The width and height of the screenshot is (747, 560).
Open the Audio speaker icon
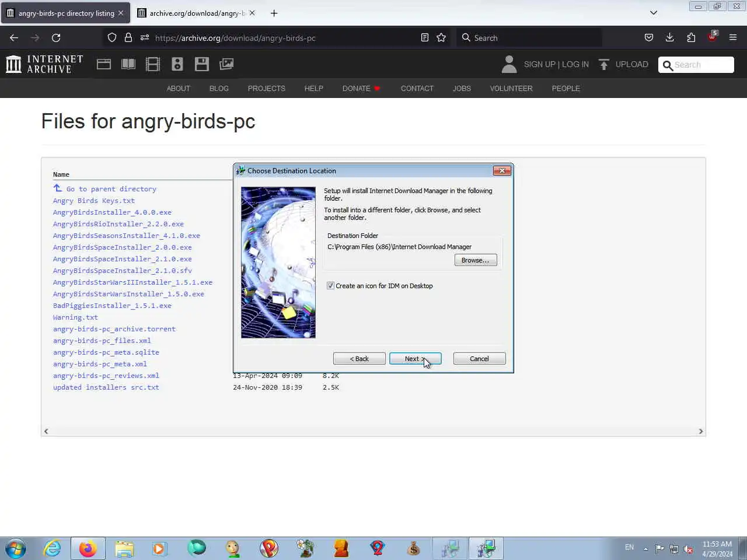point(177,64)
